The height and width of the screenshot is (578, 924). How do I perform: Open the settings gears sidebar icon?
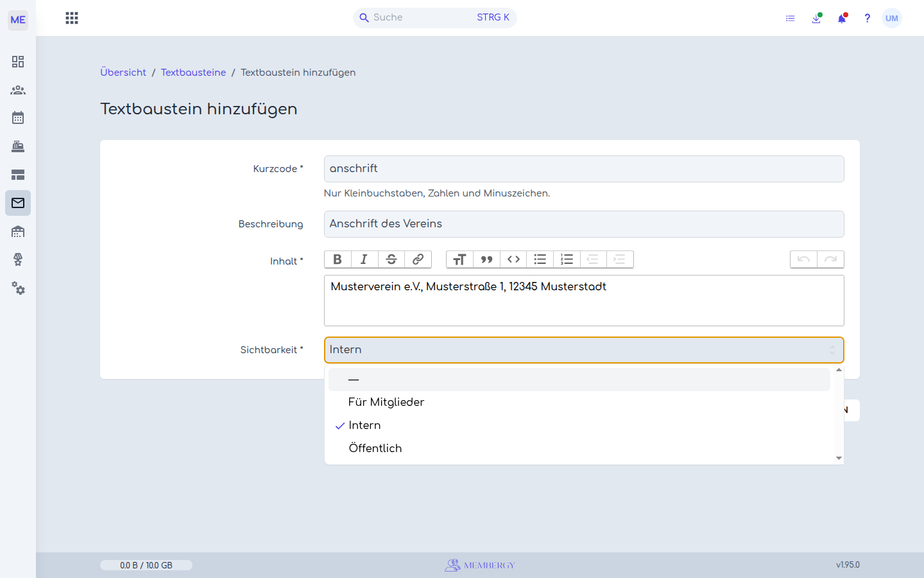point(18,288)
